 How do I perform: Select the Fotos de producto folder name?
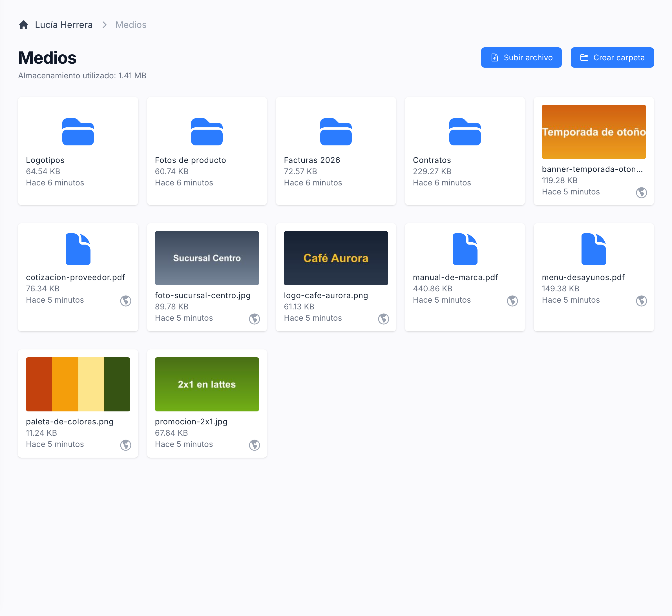(x=191, y=160)
